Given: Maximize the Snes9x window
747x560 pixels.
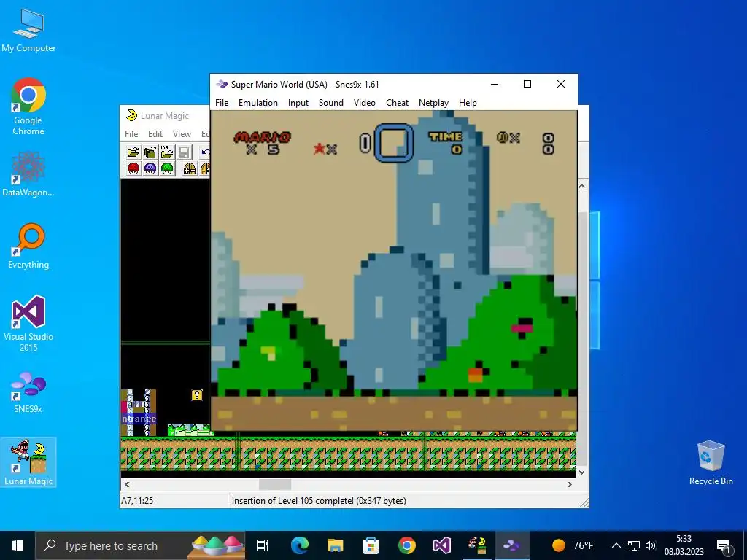Looking at the screenshot, I should (527, 85).
